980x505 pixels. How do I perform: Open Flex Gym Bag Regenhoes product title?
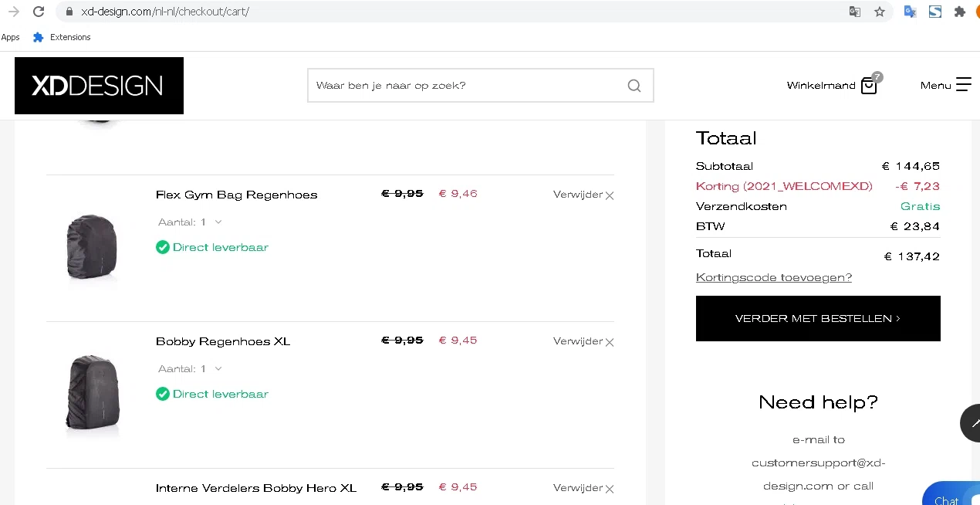click(x=236, y=195)
